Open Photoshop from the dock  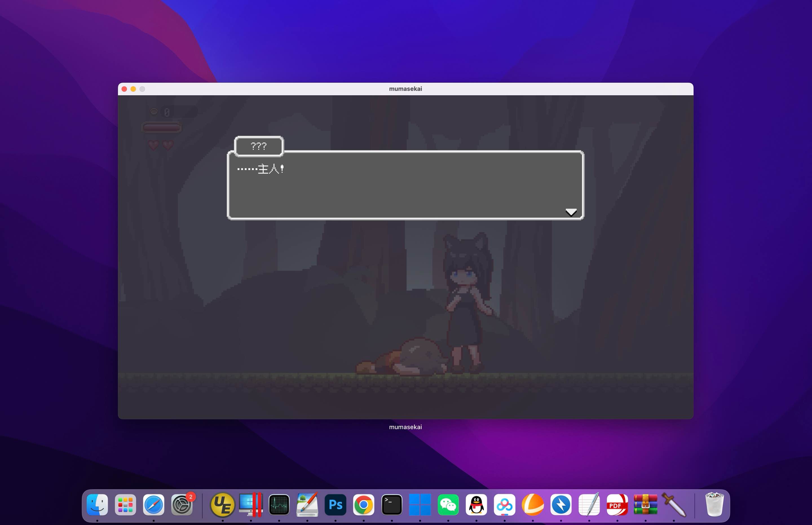(x=336, y=504)
